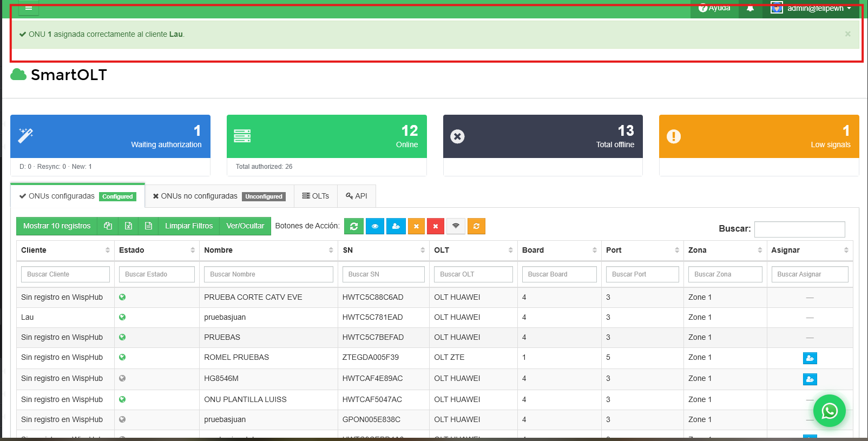Click the Buscar Asignar filter field

[x=810, y=274]
